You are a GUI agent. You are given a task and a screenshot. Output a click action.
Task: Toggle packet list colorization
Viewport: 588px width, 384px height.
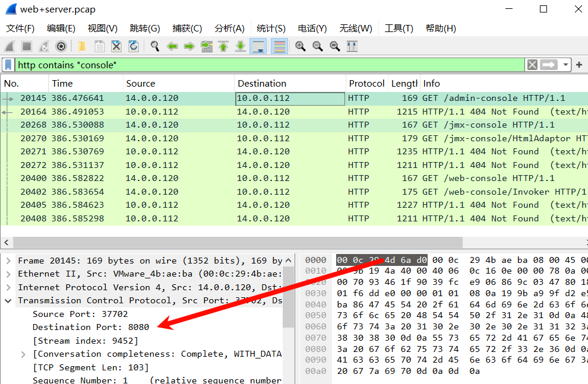[x=279, y=46]
